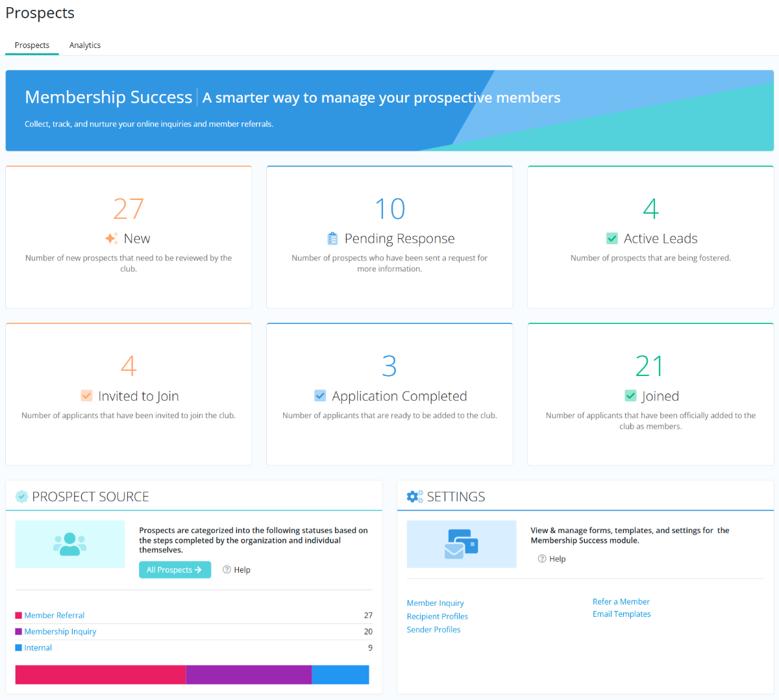The image size is (779, 700).
Task: Click the Joined green checkmark icon
Action: 630,395
